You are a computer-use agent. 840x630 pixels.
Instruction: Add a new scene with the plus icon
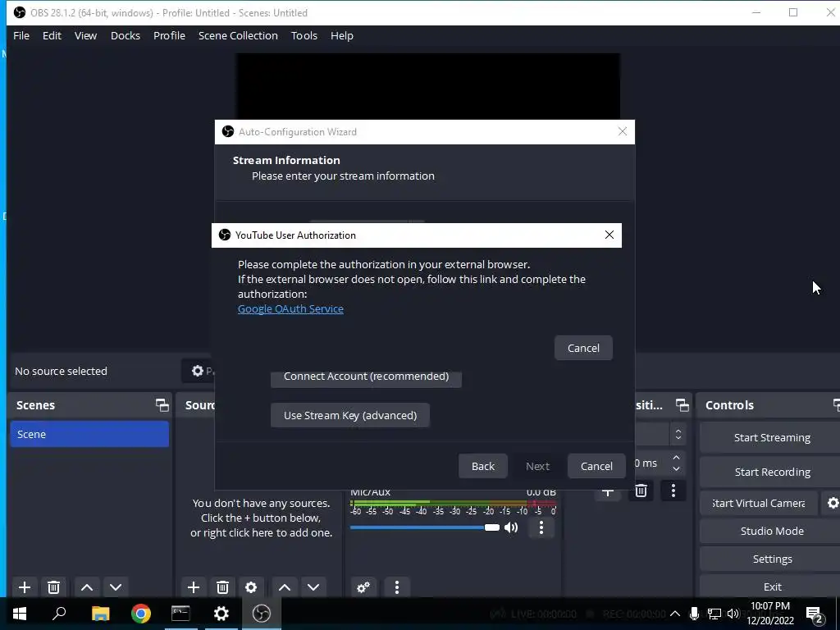(24, 587)
